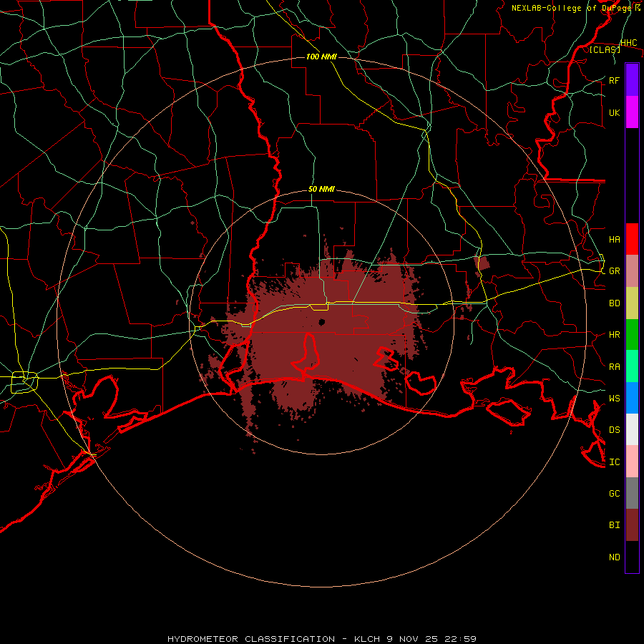This screenshot has height=644, width=644.
Task: Click the GC legend label
Action: [x=614, y=494]
